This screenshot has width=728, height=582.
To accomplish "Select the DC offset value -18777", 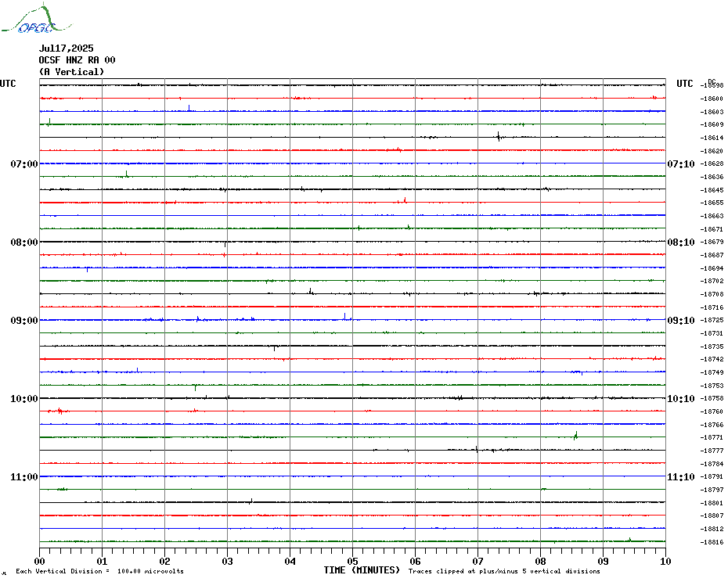I will click(712, 451).
